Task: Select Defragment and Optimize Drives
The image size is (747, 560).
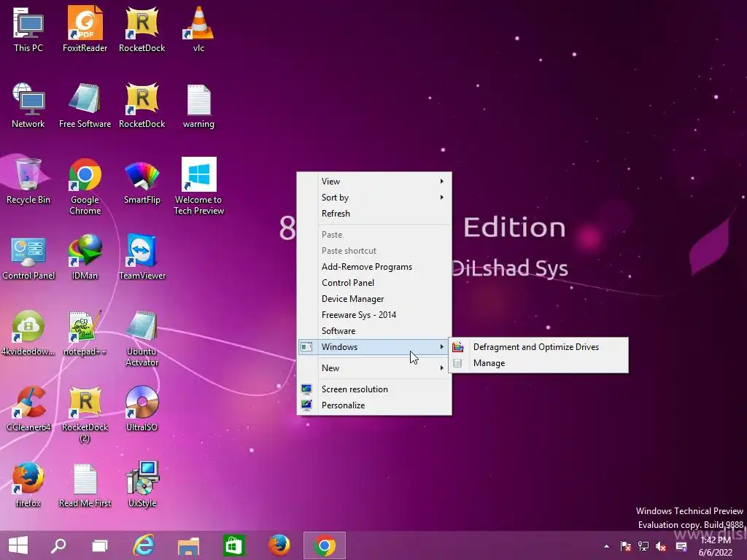Action: (x=538, y=347)
